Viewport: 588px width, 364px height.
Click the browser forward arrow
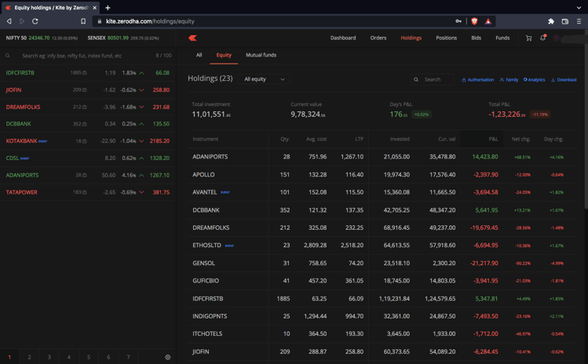tap(22, 21)
